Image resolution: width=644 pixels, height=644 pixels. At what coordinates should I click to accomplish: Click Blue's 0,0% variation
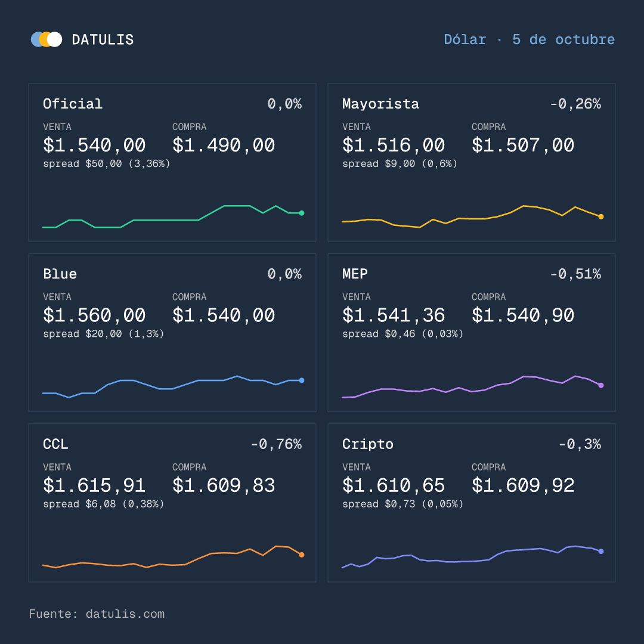click(x=284, y=274)
